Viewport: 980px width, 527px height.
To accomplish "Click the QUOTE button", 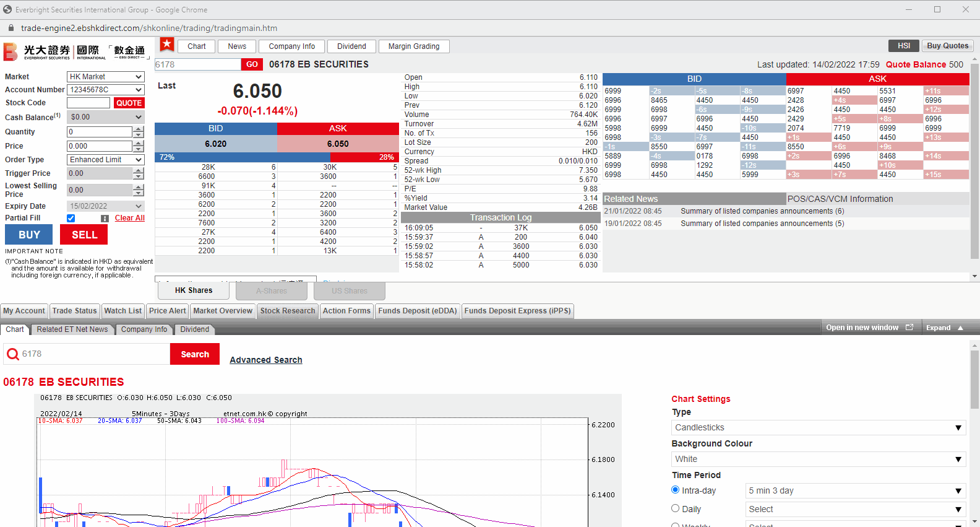I will point(129,103).
